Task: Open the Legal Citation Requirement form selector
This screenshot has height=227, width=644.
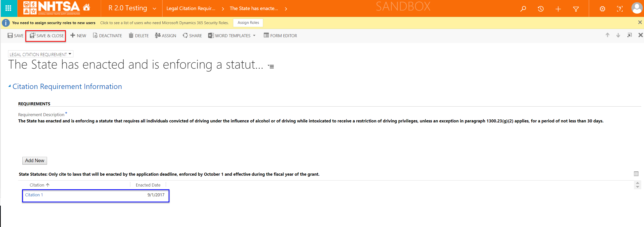Action: 41,54
